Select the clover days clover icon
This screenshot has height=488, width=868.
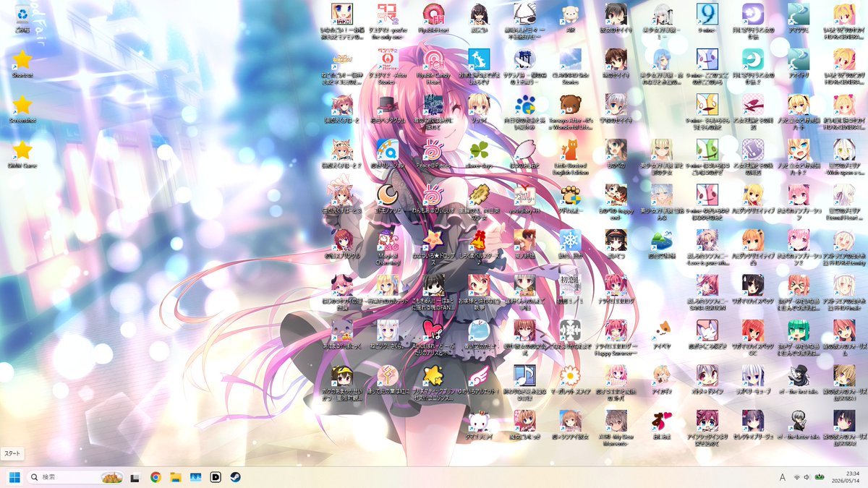pos(479,150)
